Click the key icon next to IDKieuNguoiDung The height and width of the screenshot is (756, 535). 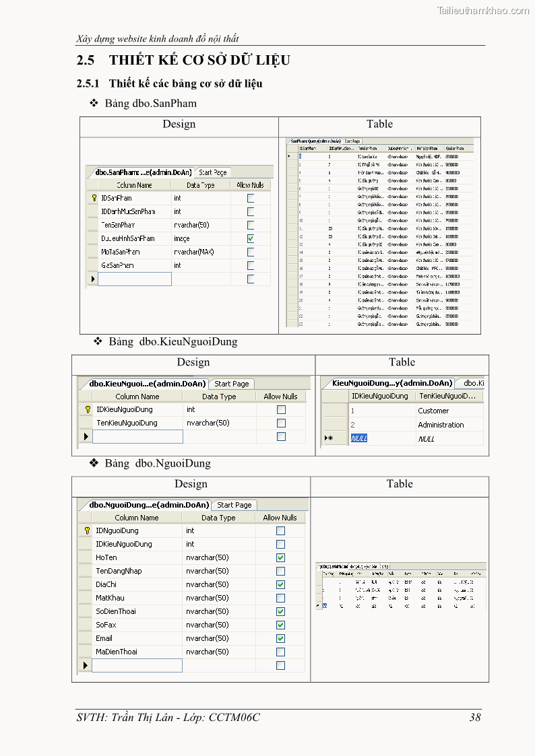click(x=87, y=409)
